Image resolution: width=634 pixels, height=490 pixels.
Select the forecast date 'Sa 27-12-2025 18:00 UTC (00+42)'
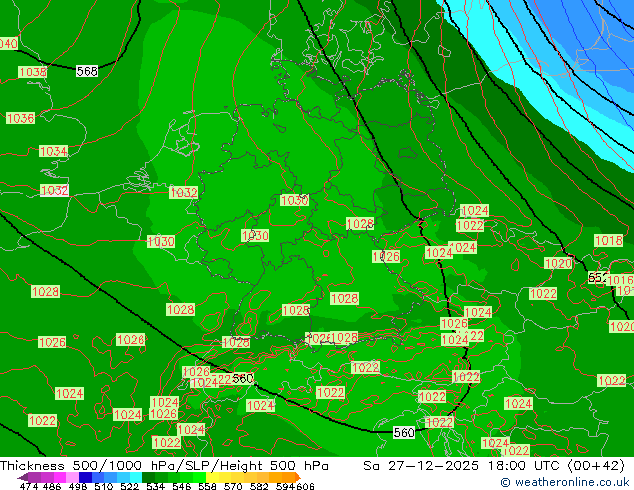494,466
